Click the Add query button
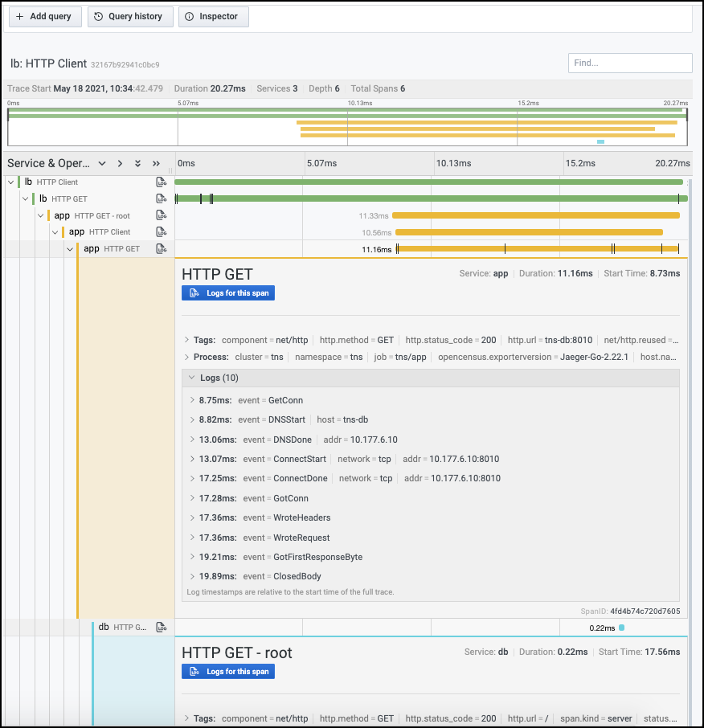 pos(44,16)
